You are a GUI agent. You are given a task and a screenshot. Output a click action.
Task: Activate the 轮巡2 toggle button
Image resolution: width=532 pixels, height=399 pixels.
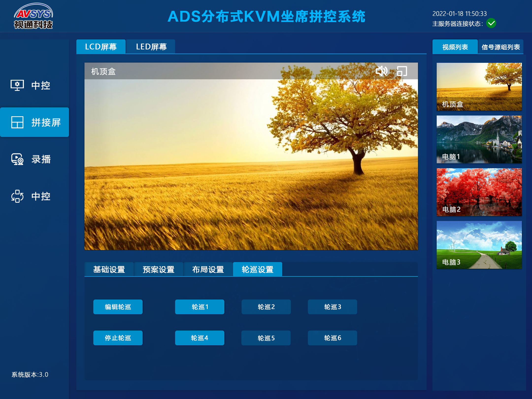point(266,307)
